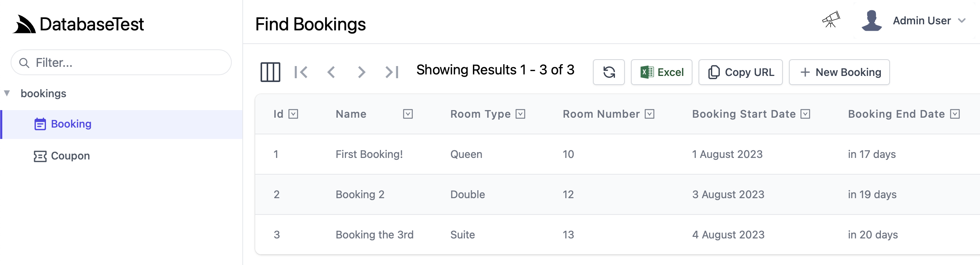980x265 pixels.
Task: Select Booking in the sidebar
Action: 121,124
